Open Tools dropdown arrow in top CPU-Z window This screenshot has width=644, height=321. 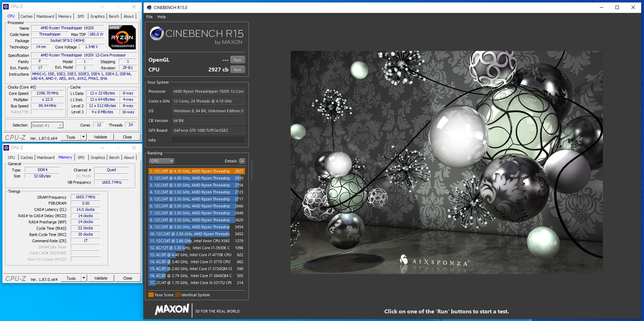click(x=83, y=137)
